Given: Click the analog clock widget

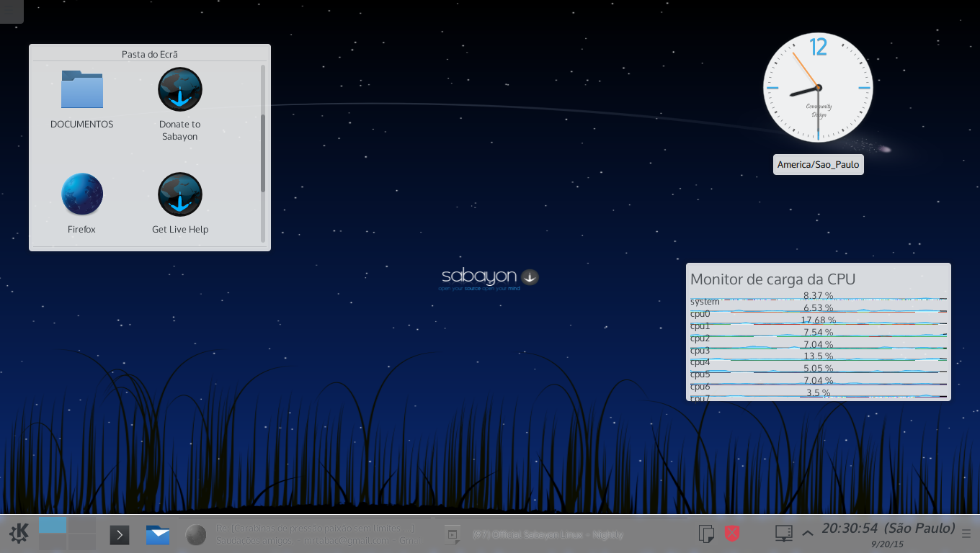Looking at the screenshot, I should 818,88.
